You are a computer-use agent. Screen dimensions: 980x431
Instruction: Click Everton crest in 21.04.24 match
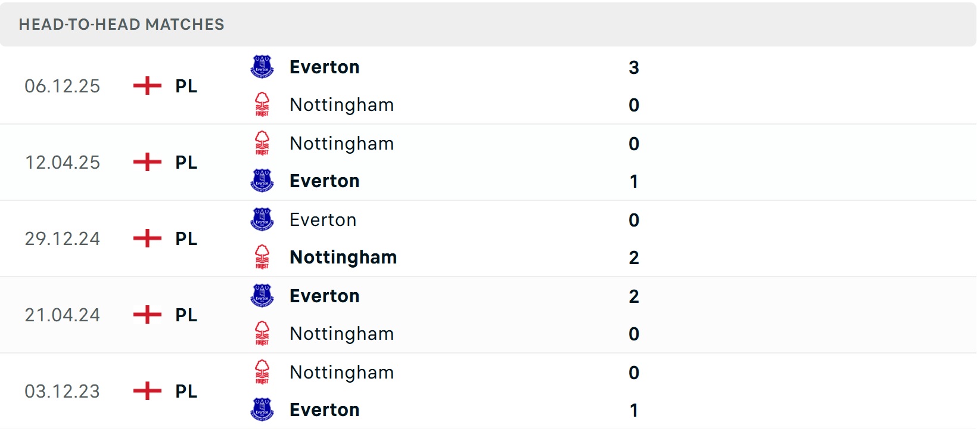tap(262, 296)
